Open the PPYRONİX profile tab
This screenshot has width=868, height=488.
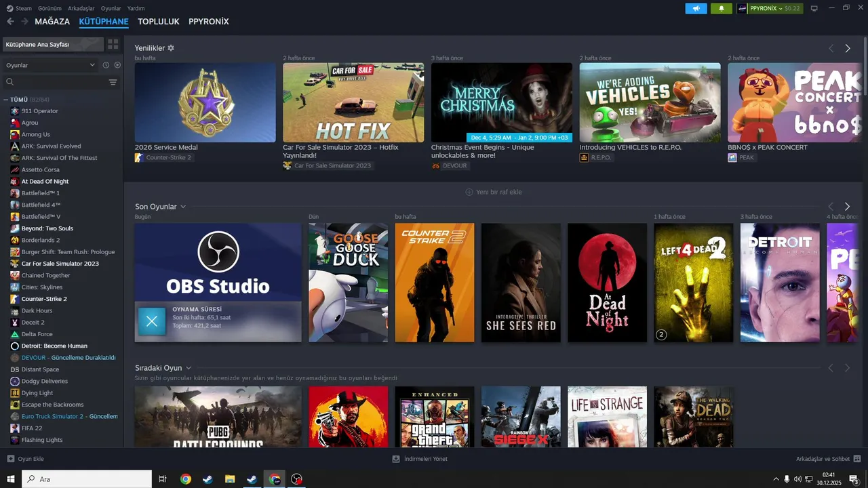(x=209, y=22)
